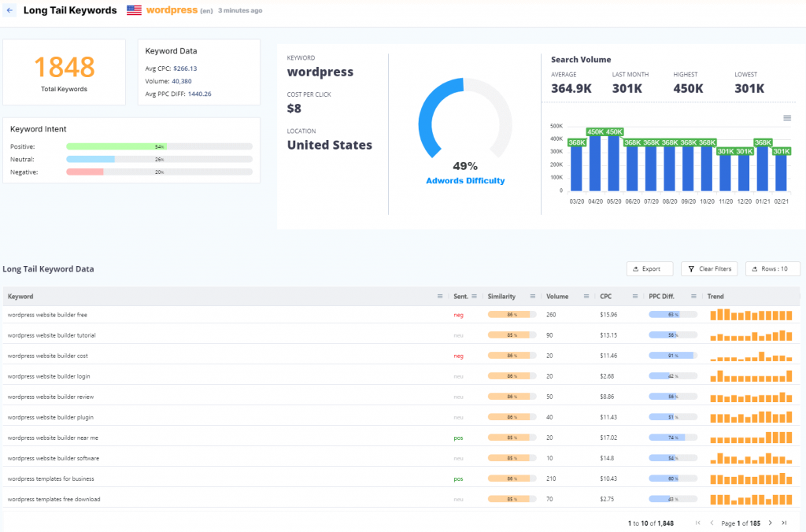This screenshot has width=806, height=532.
Task: Open CPC column filter menu
Action: (x=635, y=297)
